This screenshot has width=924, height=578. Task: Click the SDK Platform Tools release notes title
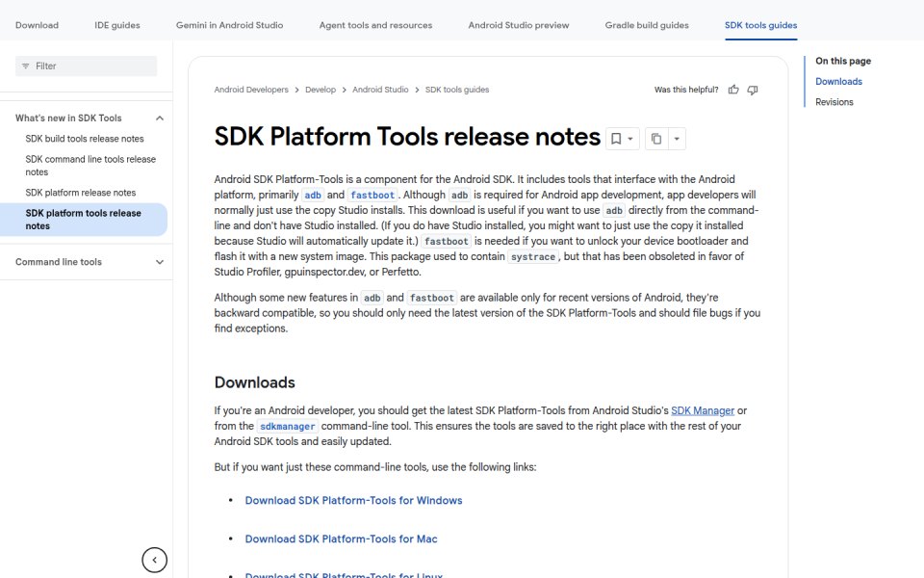(407, 137)
